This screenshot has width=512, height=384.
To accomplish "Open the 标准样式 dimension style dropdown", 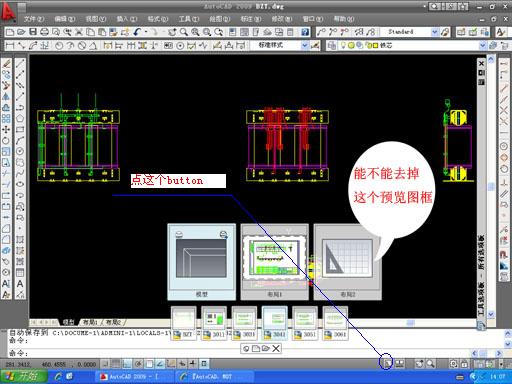I will (x=305, y=45).
